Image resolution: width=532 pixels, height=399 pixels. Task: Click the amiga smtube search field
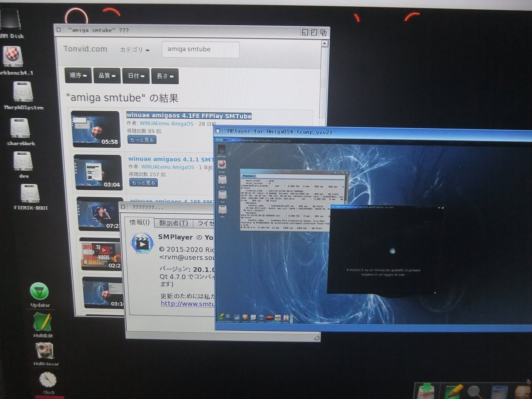200,50
